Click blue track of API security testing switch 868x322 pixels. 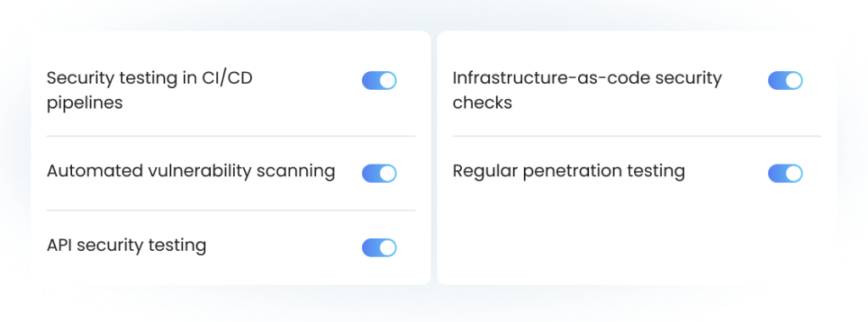pos(370,247)
